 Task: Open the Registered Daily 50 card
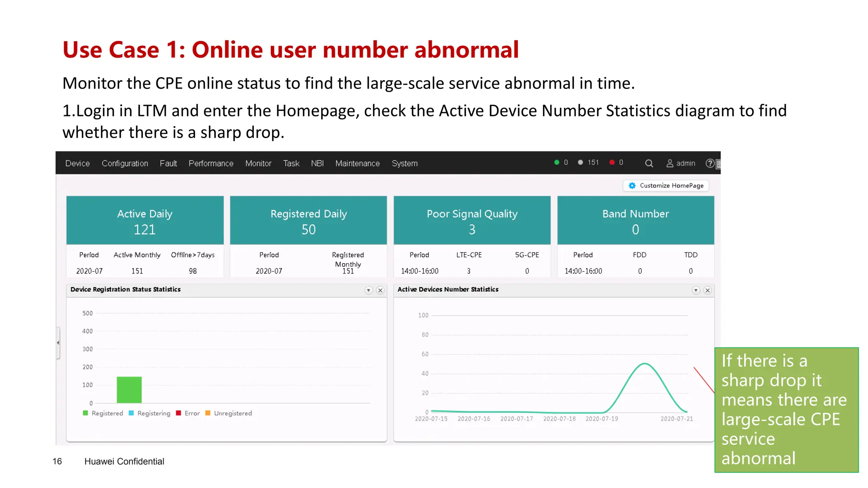pyautogui.click(x=309, y=220)
